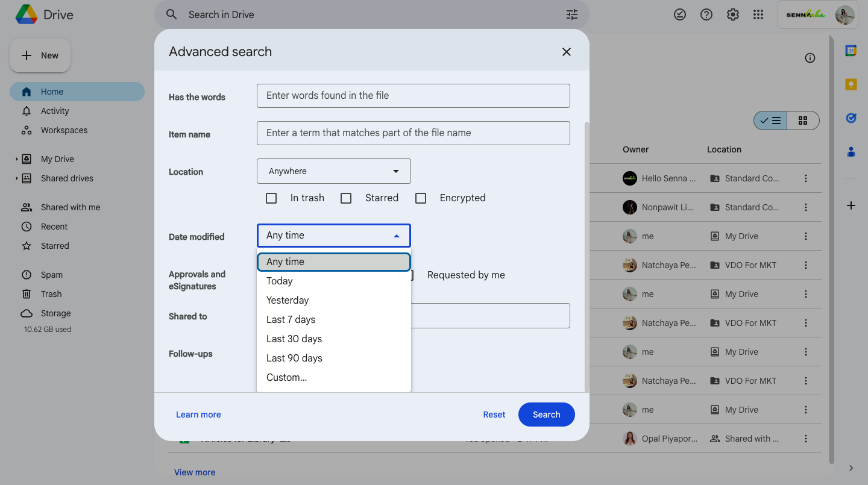Click the blue Search button
The image size is (868, 485).
click(546, 415)
